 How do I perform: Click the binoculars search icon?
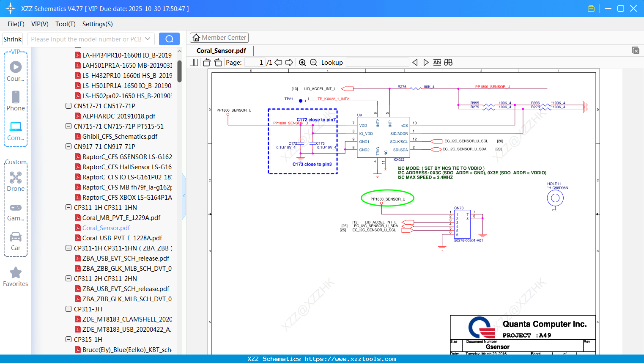tap(448, 62)
